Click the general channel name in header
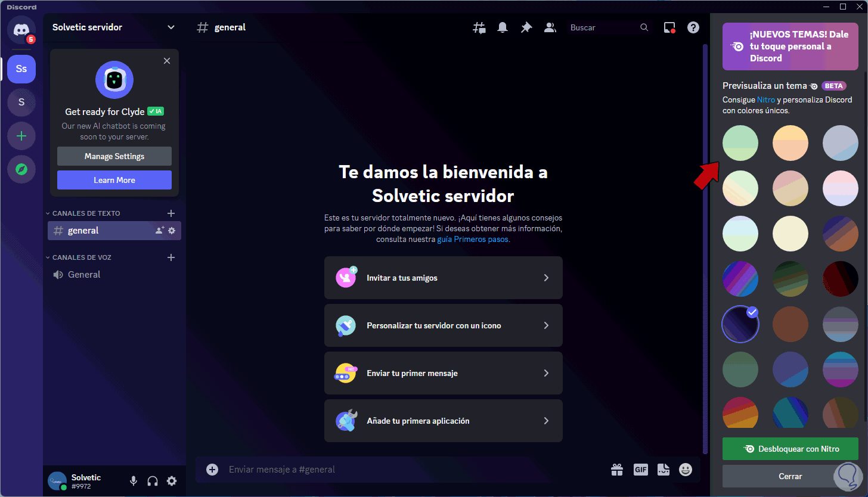The image size is (868, 497). (230, 27)
